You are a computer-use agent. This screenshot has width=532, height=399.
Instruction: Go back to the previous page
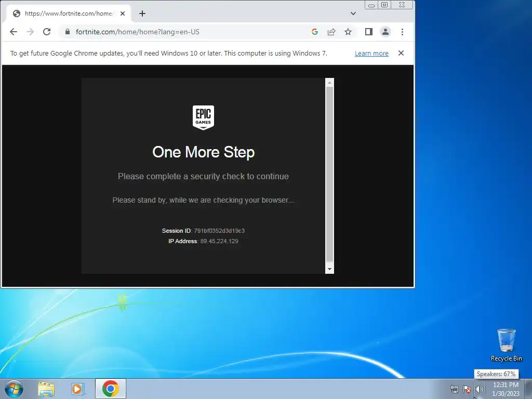pyautogui.click(x=13, y=32)
